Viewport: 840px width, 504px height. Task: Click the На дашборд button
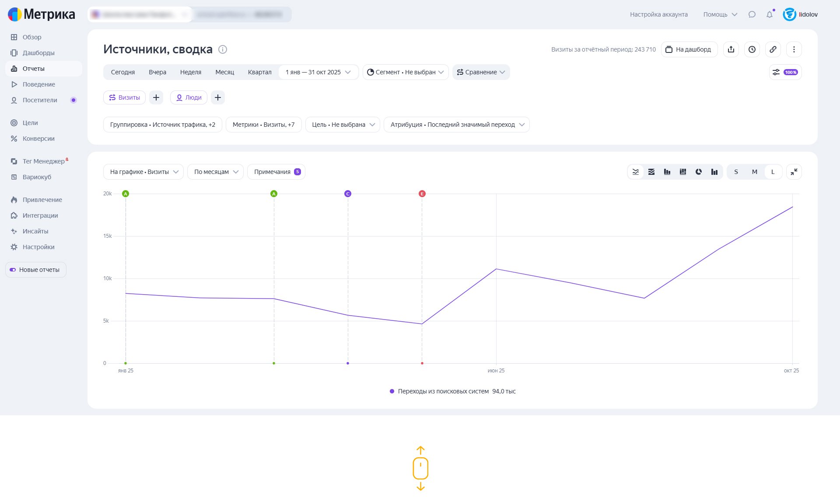tap(689, 49)
